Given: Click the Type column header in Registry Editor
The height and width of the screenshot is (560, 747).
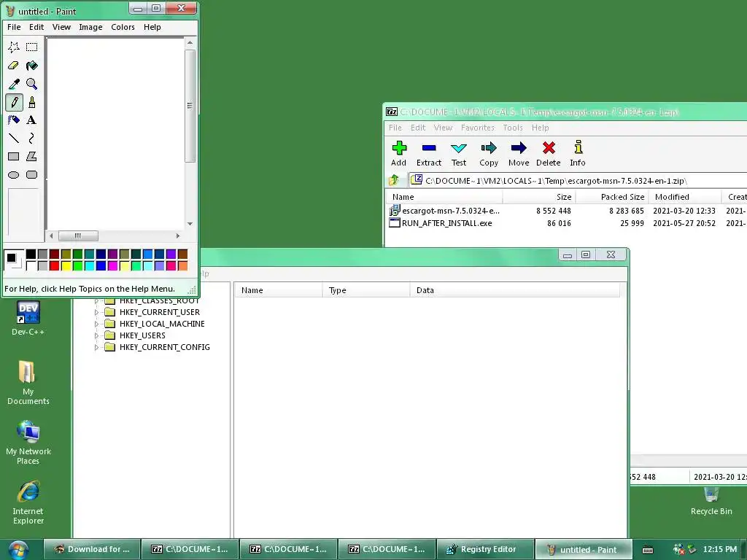Looking at the screenshot, I should (366, 290).
